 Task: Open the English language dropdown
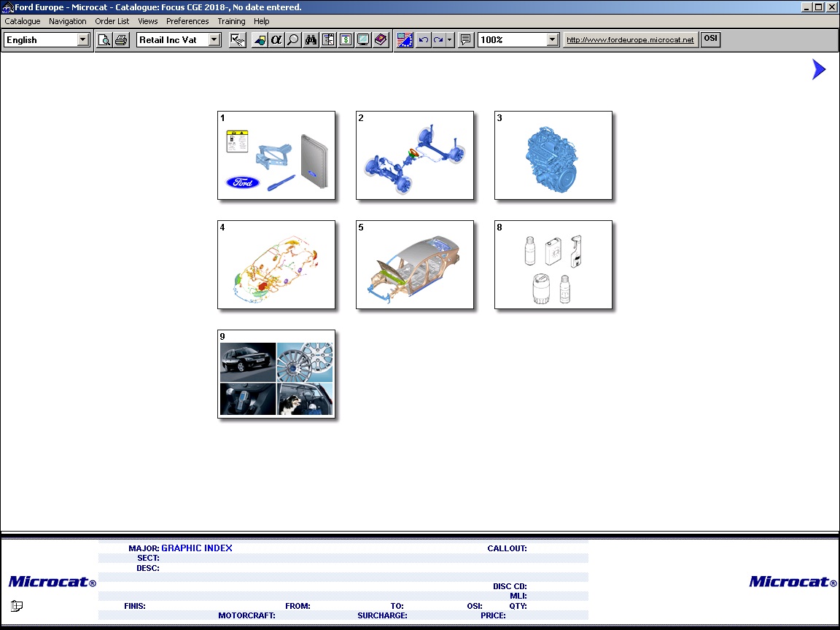click(83, 40)
